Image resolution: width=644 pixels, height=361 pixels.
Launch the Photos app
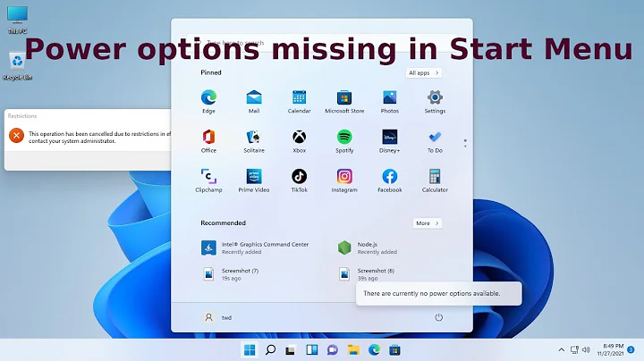click(389, 101)
